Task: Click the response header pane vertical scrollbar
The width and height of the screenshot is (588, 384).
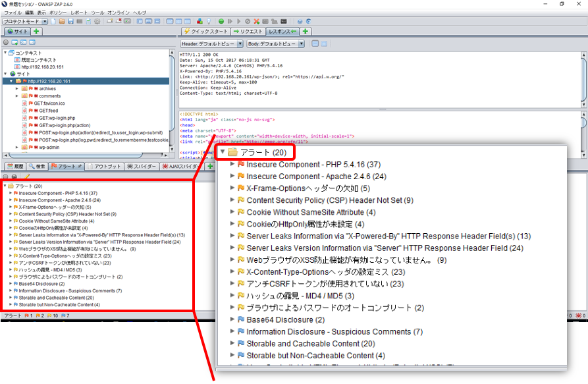Action: pos(583,80)
